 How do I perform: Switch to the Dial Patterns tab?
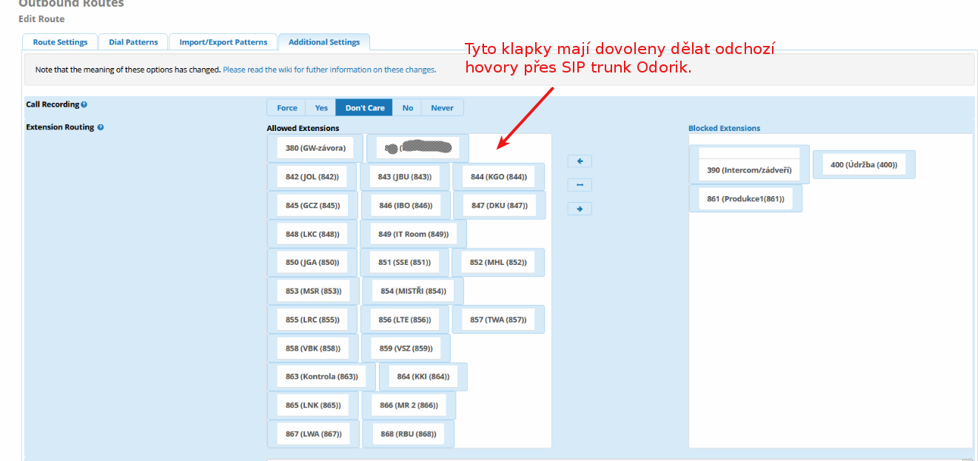point(133,42)
